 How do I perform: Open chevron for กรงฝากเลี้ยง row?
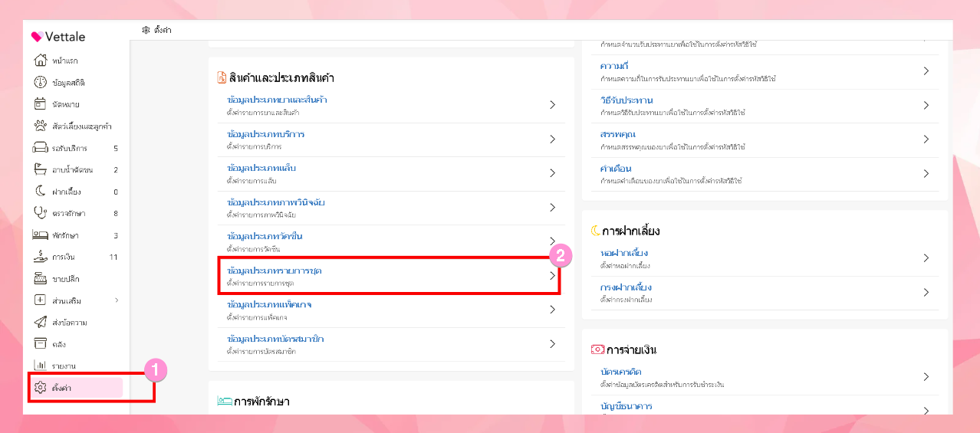coord(926,293)
